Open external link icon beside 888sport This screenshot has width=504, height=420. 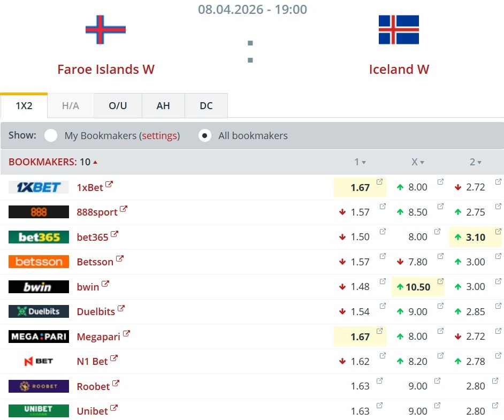pyautogui.click(x=124, y=209)
